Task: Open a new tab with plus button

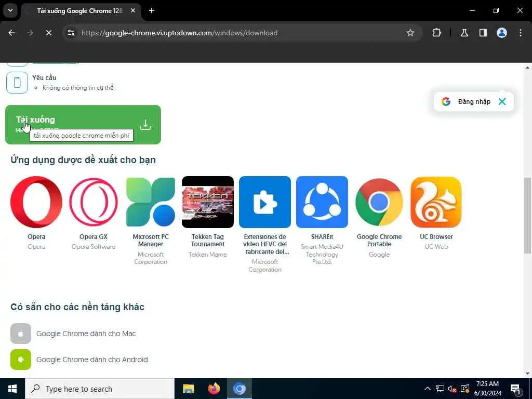Action: click(x=152, y=10)
